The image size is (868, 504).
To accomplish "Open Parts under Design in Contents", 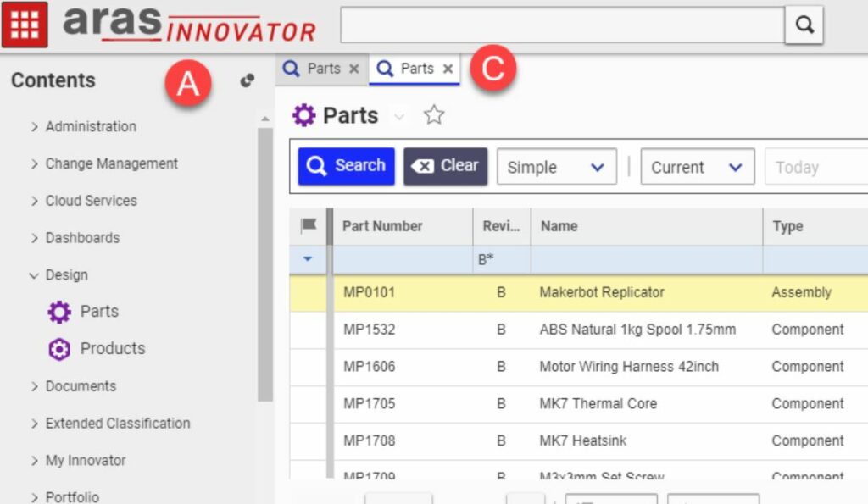I will [x=100, y=312].
